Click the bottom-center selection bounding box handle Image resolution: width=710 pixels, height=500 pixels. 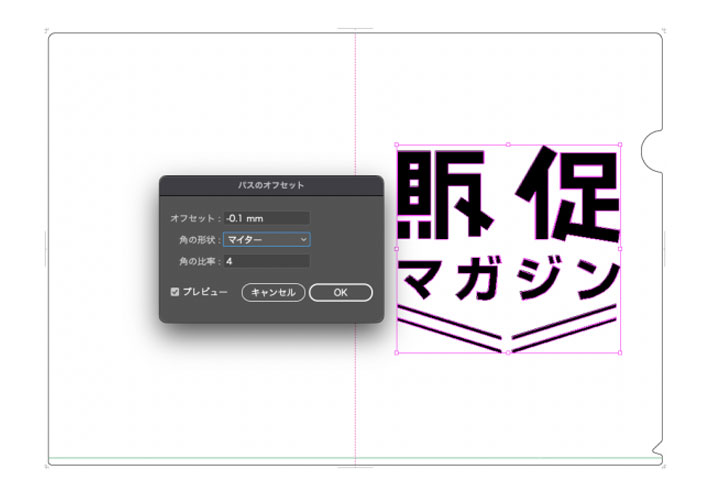[509, 352]
